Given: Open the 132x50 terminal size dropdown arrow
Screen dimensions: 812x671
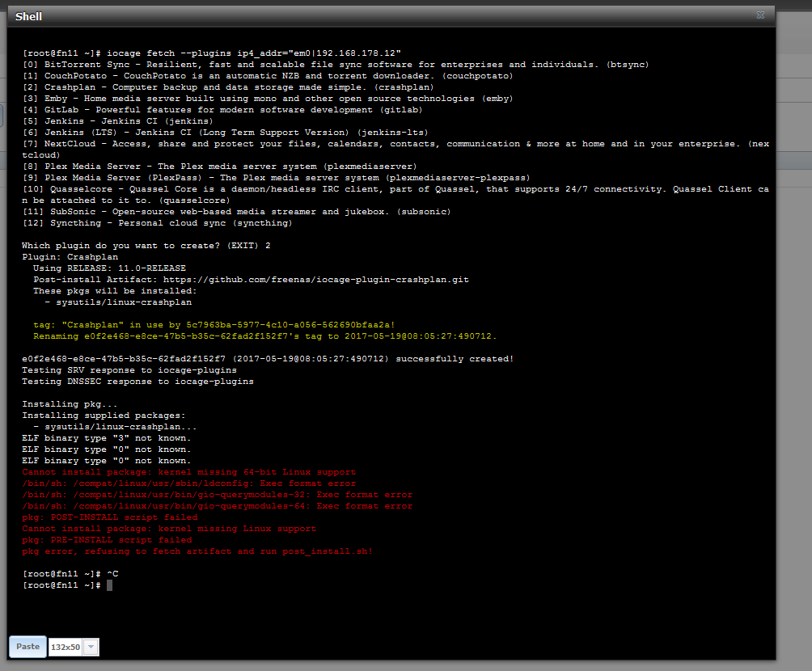Looking at the screenshot, I should [91, 647].
